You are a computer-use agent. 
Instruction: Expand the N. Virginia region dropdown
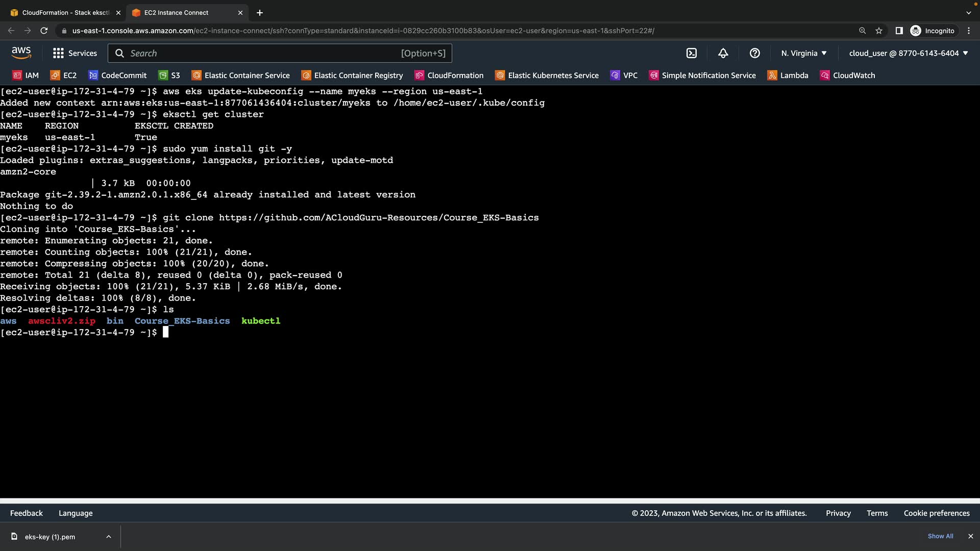click(x=804, y=53)
